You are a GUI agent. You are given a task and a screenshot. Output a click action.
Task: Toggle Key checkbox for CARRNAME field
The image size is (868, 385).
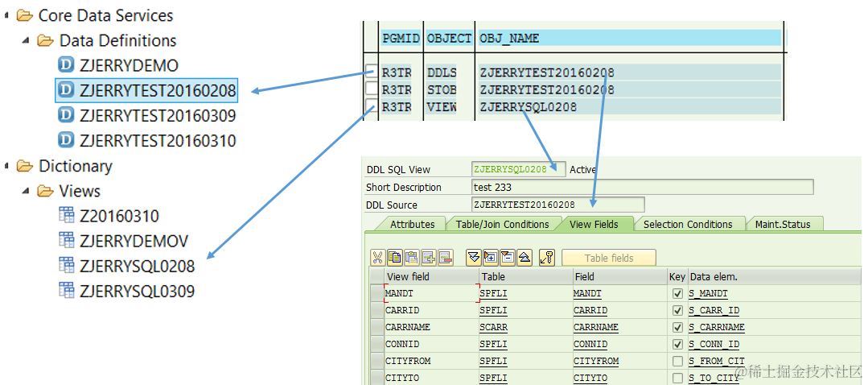(x=677, y=327)
